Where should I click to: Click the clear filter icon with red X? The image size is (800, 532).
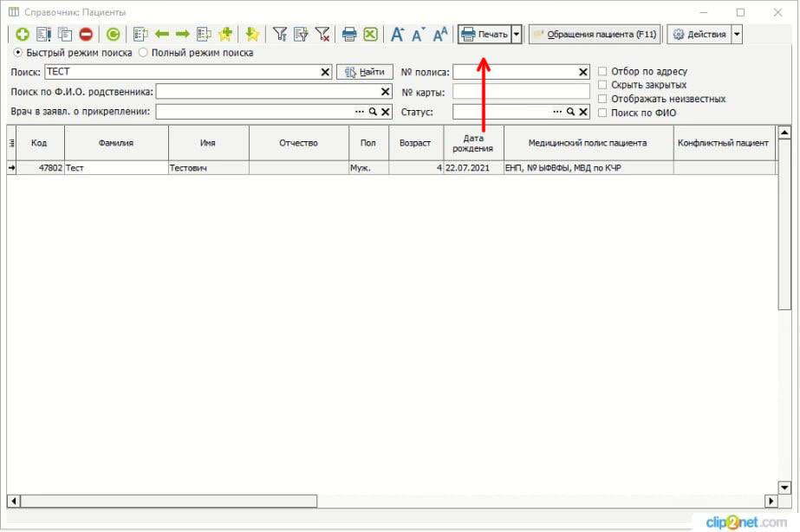tap(322, 35)
